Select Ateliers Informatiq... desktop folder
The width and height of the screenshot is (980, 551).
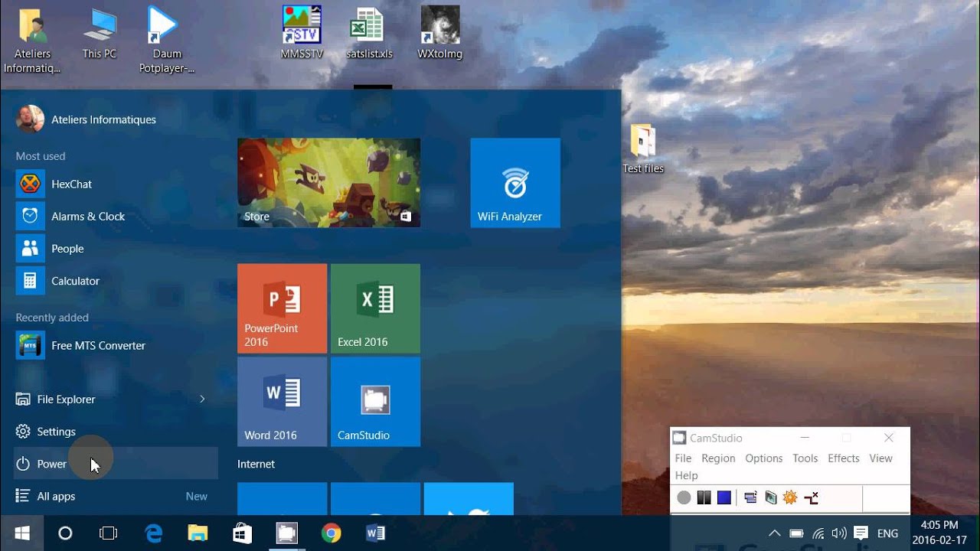(32, 41)
